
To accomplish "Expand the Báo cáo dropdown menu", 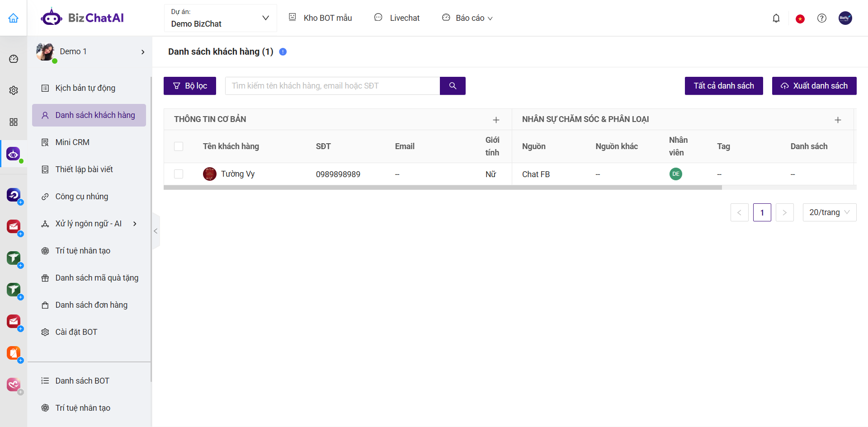I will click(x=467, y=18).
